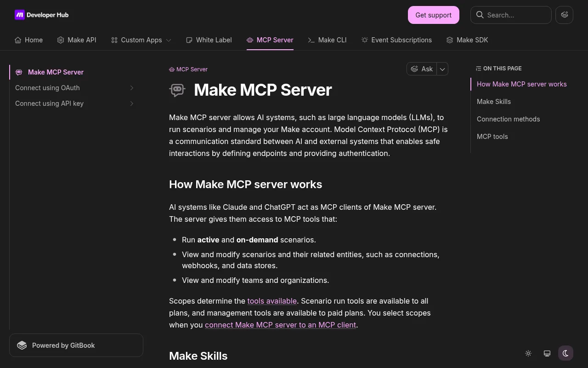
Task: Expand the Connect using API key section
Action: pyautogui.click(x=131, y=103)
